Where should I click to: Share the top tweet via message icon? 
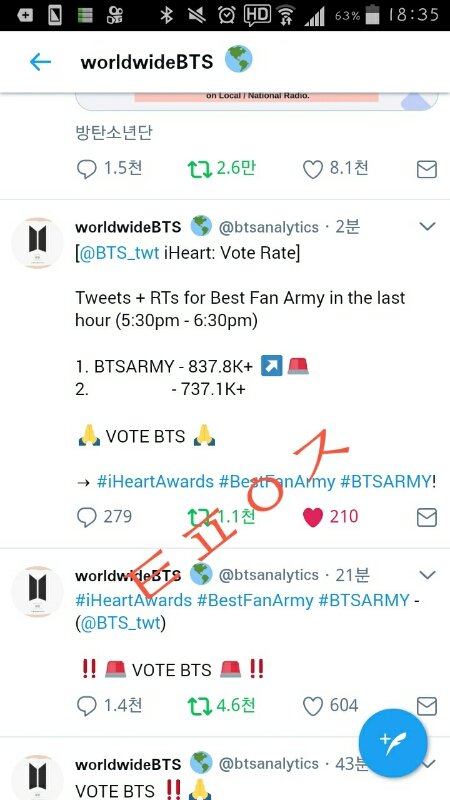pos(427,169)
